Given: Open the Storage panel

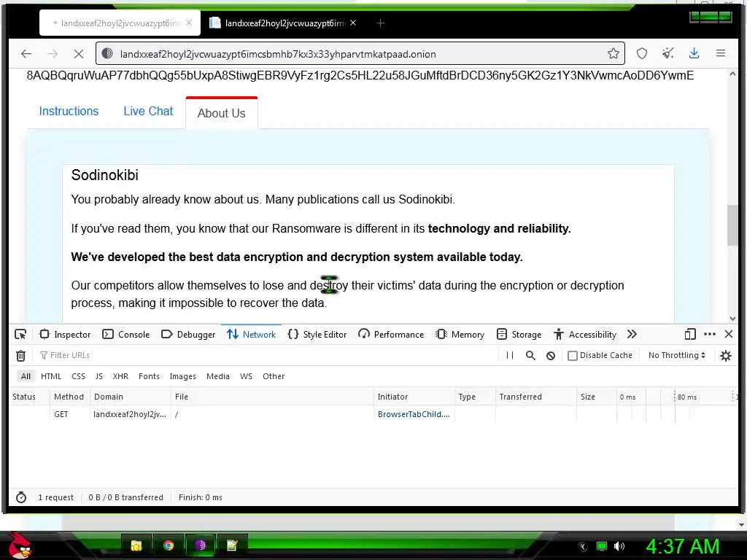Looking at the screenshot, I should pos(519,334).
